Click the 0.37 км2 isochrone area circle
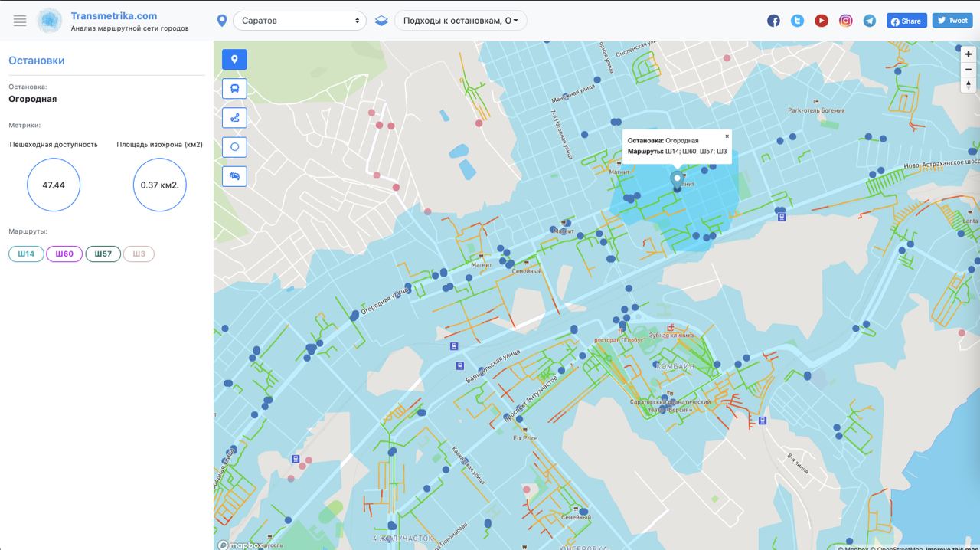The image size is (980, 550). click(160, 185)
